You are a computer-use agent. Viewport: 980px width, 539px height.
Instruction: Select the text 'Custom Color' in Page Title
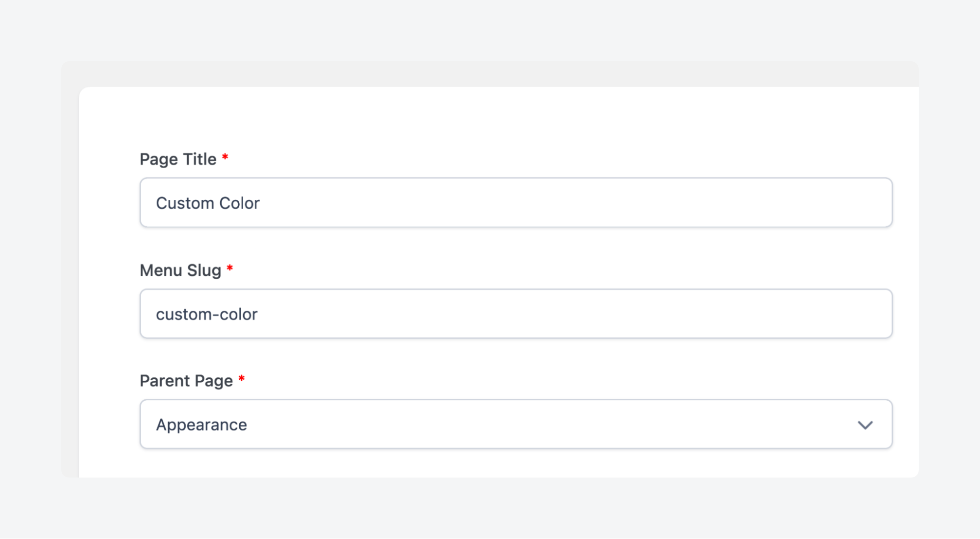tap(208, 203)
